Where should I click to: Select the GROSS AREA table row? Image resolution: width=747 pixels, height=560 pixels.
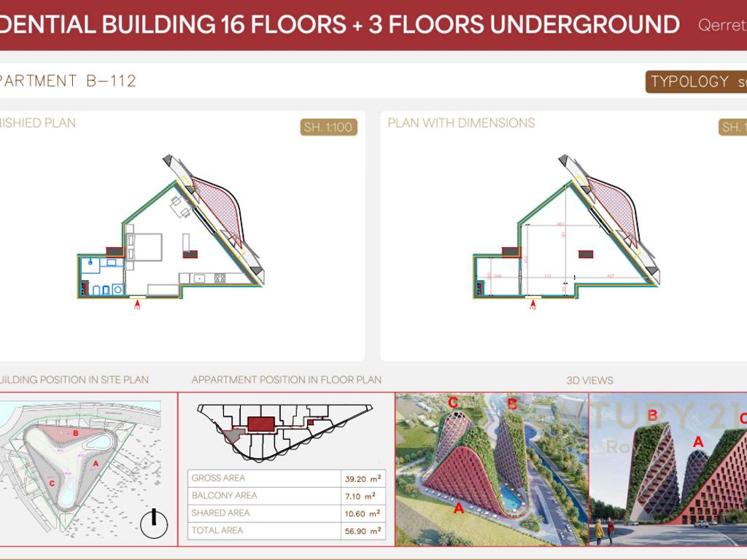click(285, 478)
